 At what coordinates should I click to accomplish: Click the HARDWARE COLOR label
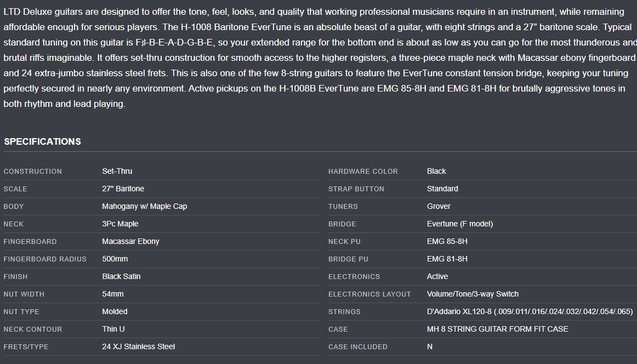(363, 171)
